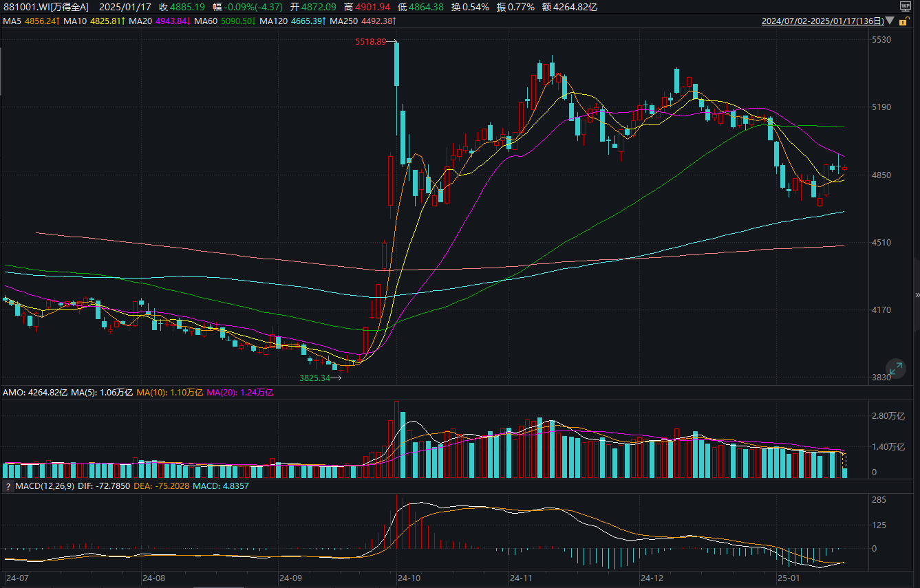
Task: Click the 24-10 date axis label
Action: 410,578
